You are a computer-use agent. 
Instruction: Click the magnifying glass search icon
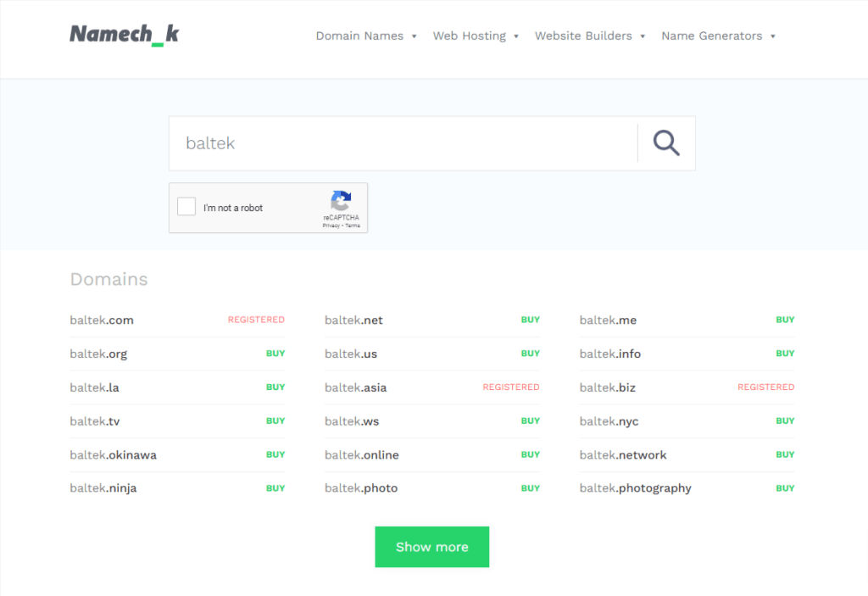(x=666, y=143)
